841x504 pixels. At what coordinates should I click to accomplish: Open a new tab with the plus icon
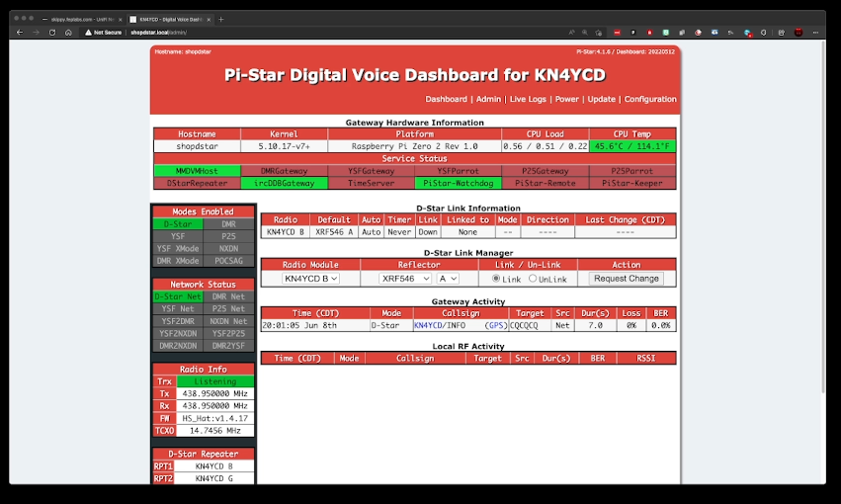coord(221,19)
